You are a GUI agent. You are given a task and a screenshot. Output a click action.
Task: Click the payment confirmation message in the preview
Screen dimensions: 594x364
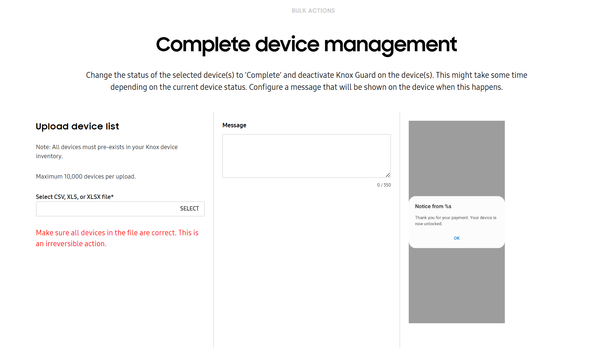(455, 220)
